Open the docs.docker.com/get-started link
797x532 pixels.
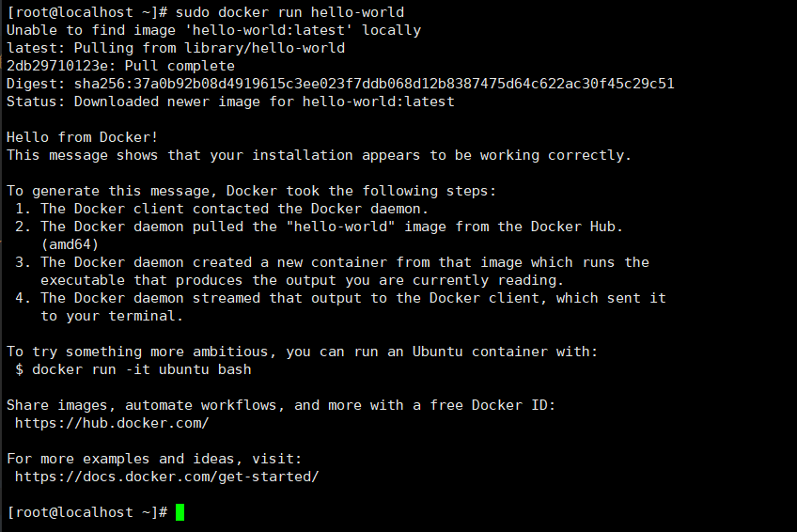pyautogui.click(x=166, y=477)
